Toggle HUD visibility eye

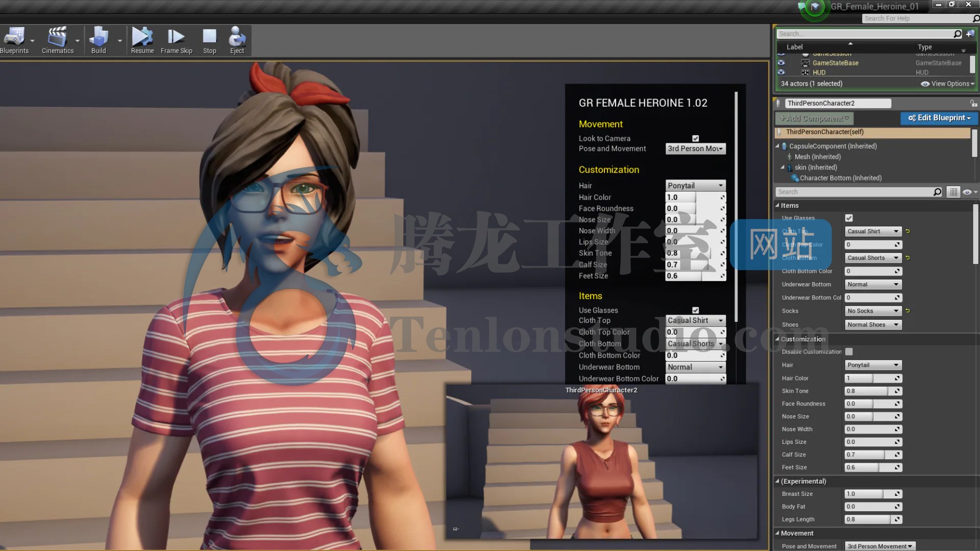[781, 72]
